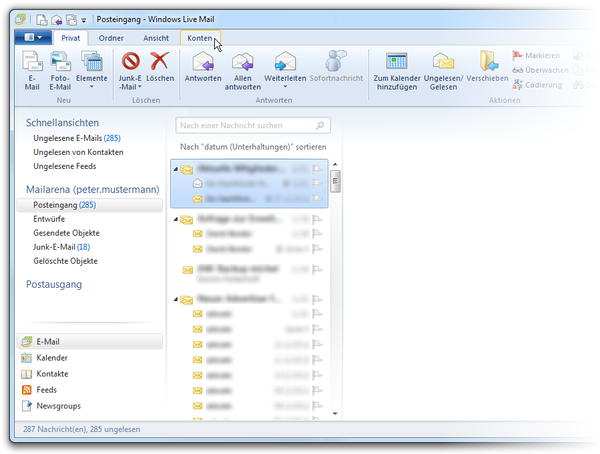Collapse the first selected conversation thread
The image size is (600, 454).
click(176, 169)
